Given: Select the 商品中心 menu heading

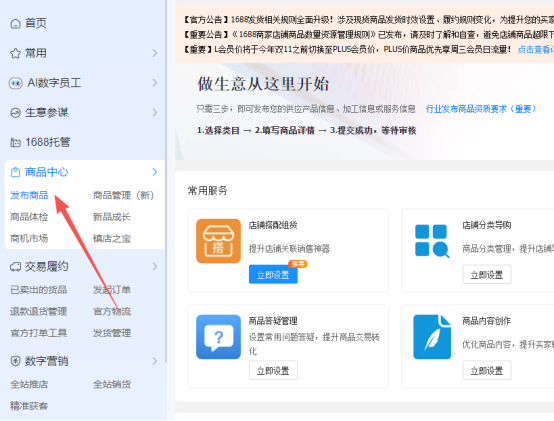Looking at the screenshot, I should click(47, 172).
